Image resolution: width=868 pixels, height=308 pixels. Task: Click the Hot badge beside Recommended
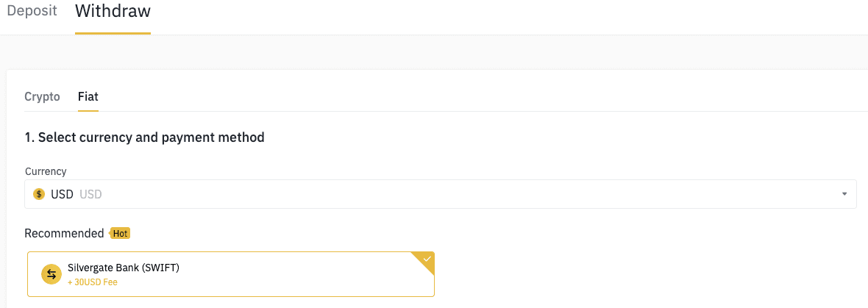coord(120,234)
